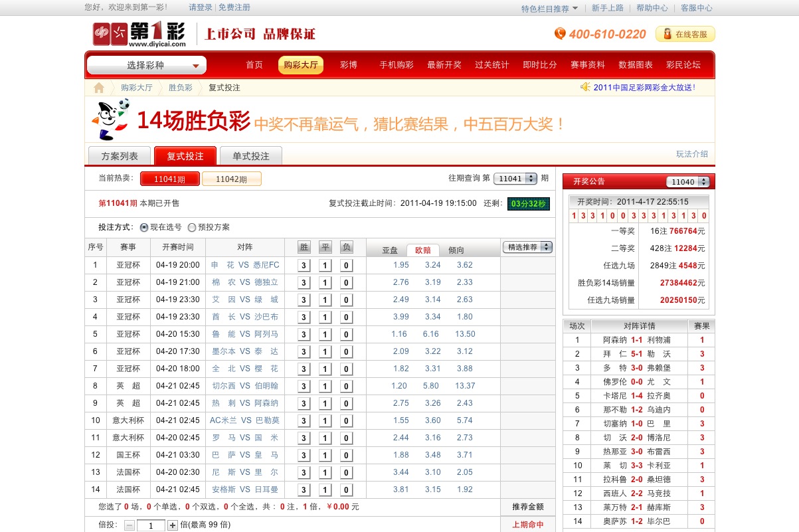
Task: Click the 第1彩 site logo
Action: click(139, 34)
